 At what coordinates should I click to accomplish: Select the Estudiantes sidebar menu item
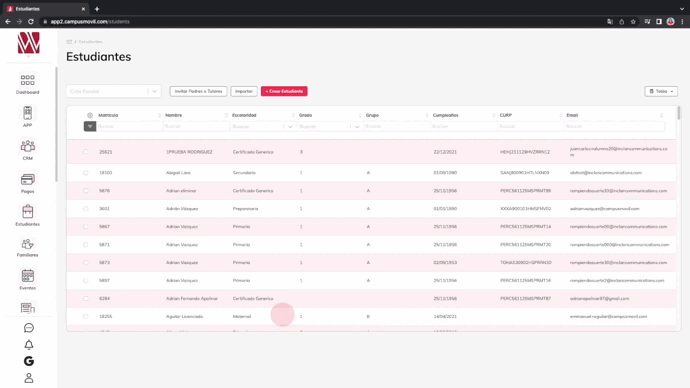tap(27, 215)
